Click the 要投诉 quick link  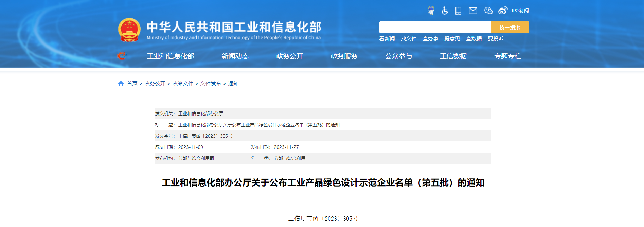[x=496, y=39]
